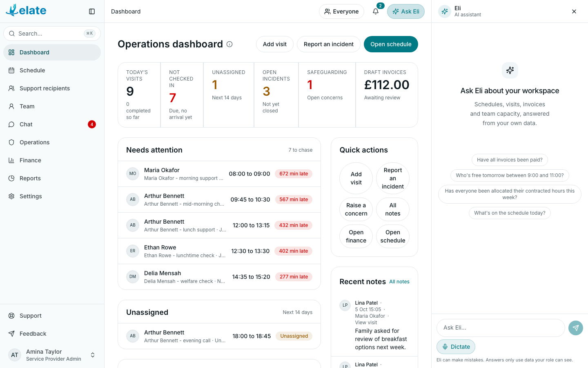Click the teal Open schedule button
The height and width of the screenshot is (368, 588).
tap(391, 44)
